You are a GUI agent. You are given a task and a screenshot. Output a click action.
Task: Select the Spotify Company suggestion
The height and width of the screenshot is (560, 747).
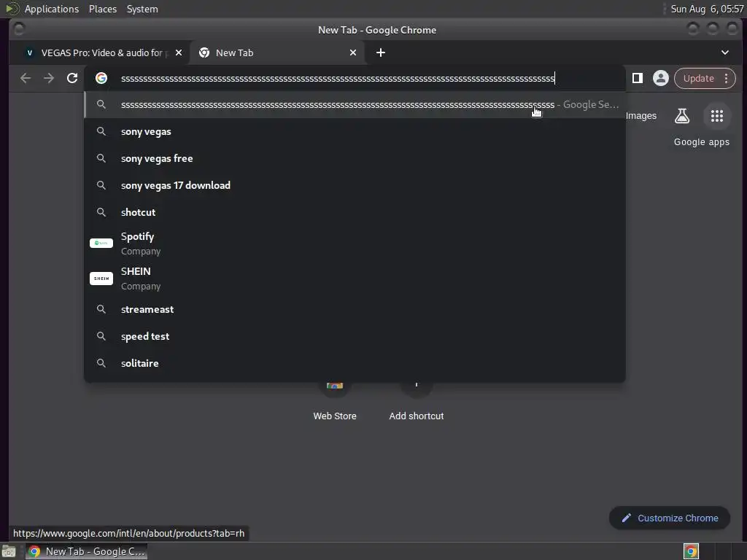click(x=355, y=244)
